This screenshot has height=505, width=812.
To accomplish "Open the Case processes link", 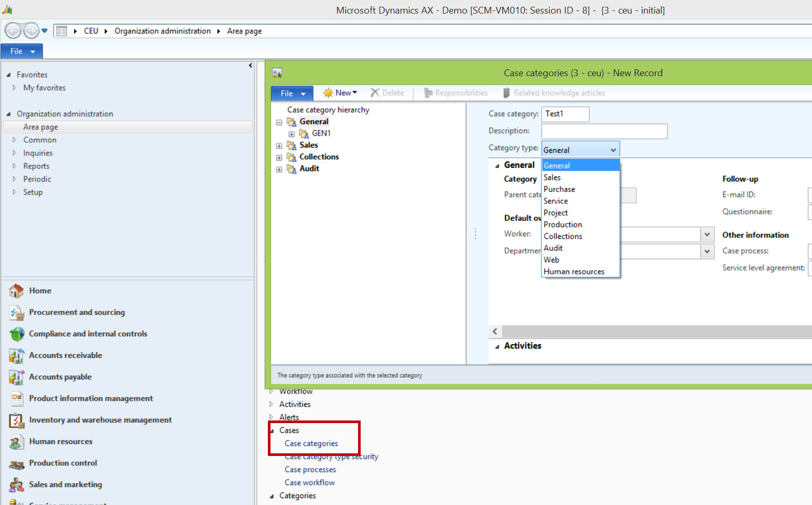I will [310, 470].
